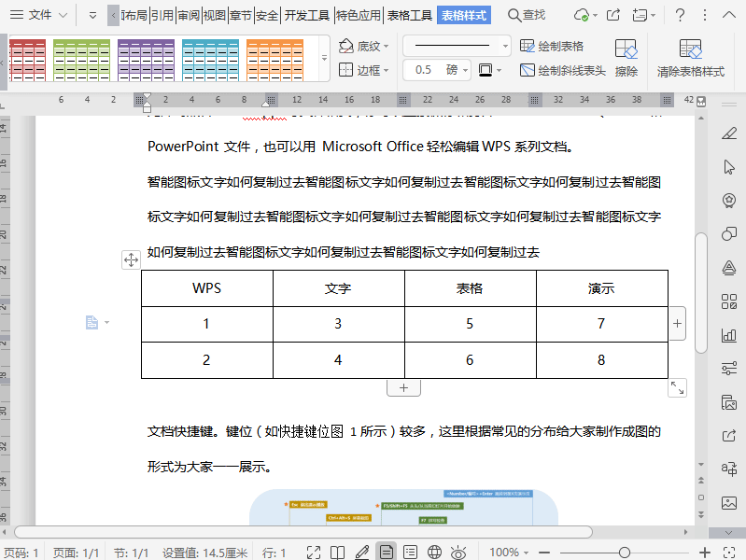This screenshot has height=560, width=746.
Task: Open the Table Tools (表格工具) tab
Action: pyautogui.click(x=409, y=15)
